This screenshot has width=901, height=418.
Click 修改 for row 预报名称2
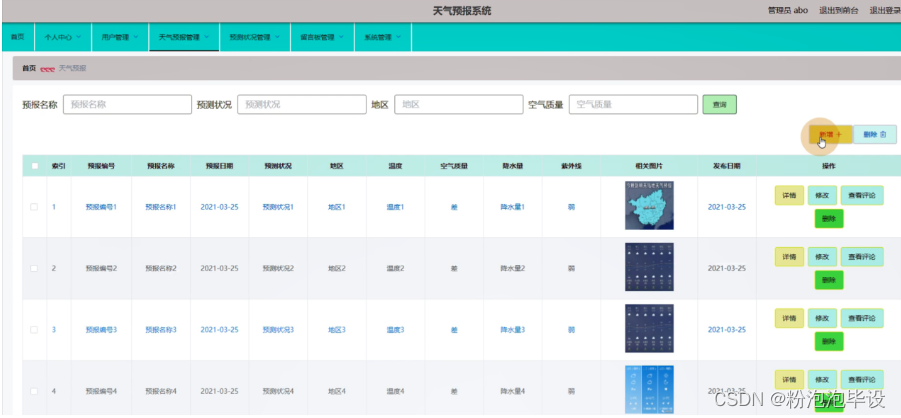click(822, 256)
